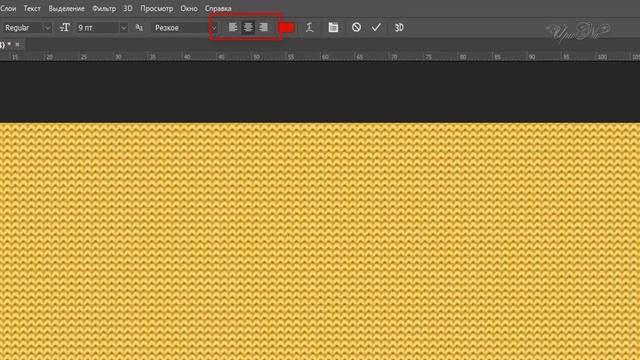Toggle the Character and Paragraph panels icon

pos(333,28)
